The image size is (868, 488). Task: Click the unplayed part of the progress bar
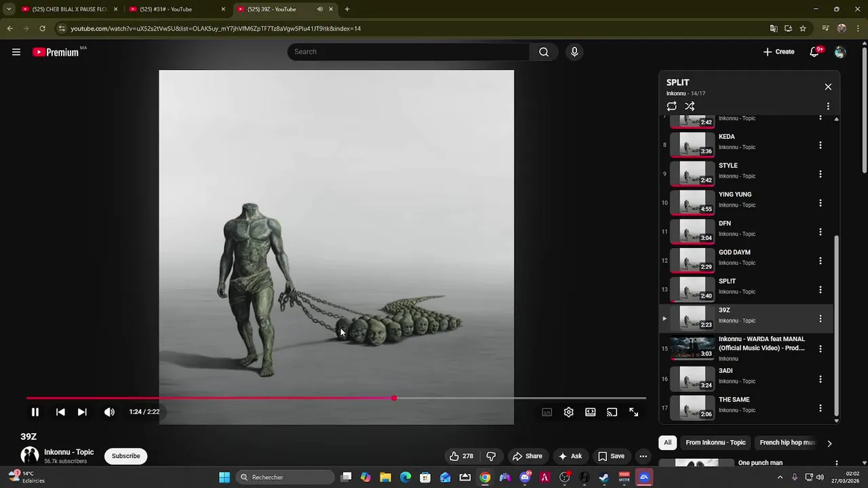(520, 398)
